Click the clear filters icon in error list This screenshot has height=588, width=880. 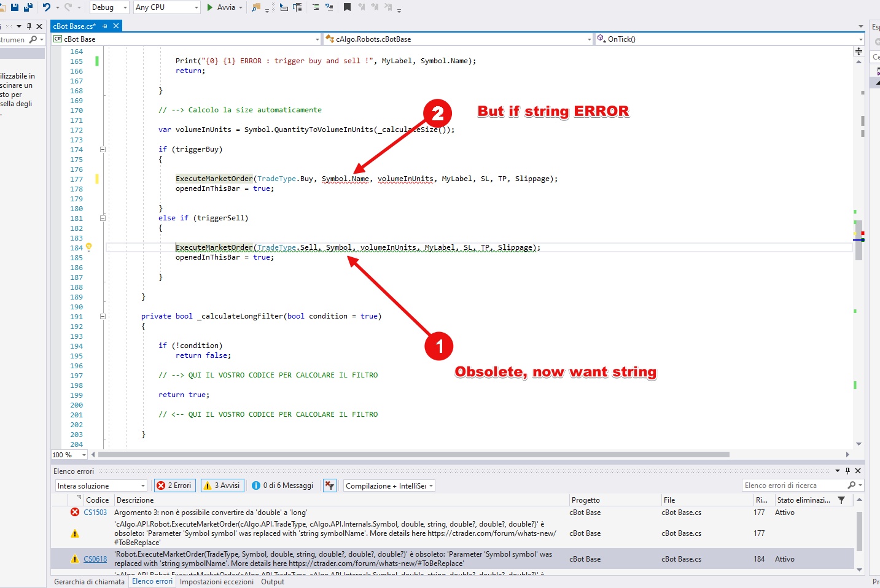pyautogui.click(x=330, y=485)
